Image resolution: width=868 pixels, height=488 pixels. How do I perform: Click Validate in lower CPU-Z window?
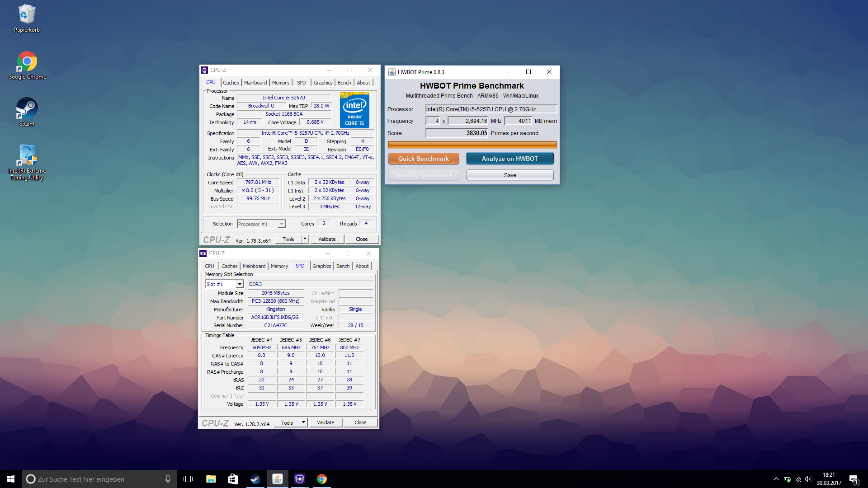pos(325,422)
